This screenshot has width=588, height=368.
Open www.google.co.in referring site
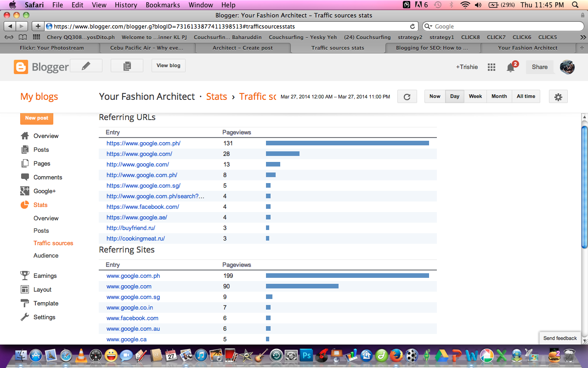pos(130,308)
